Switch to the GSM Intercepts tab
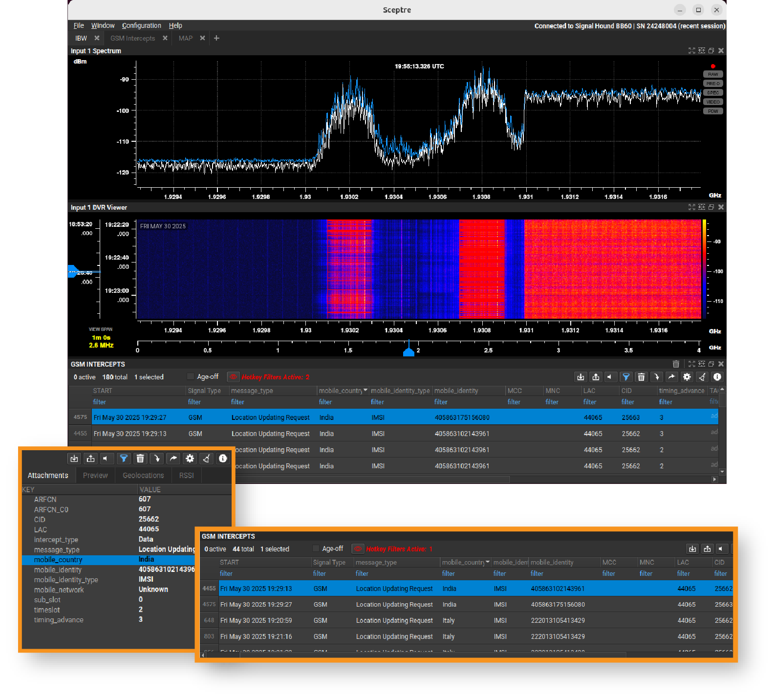Viewport: 774px width, 700px height. [x=132, y=39]
